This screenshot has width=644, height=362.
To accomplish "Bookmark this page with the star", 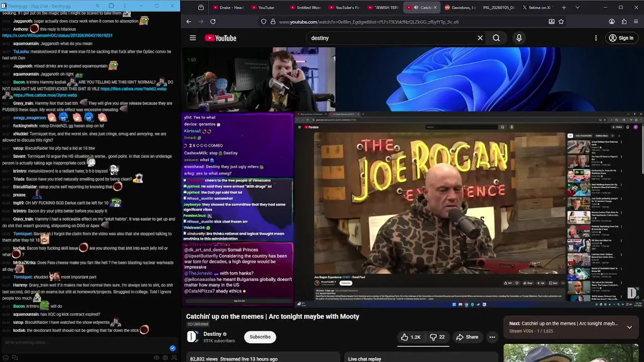I will 561,22.
